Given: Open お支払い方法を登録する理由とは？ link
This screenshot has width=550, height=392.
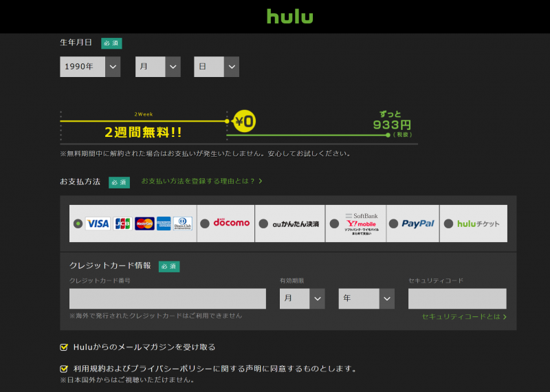Looking at the screenshot, I should coord(201,181).
